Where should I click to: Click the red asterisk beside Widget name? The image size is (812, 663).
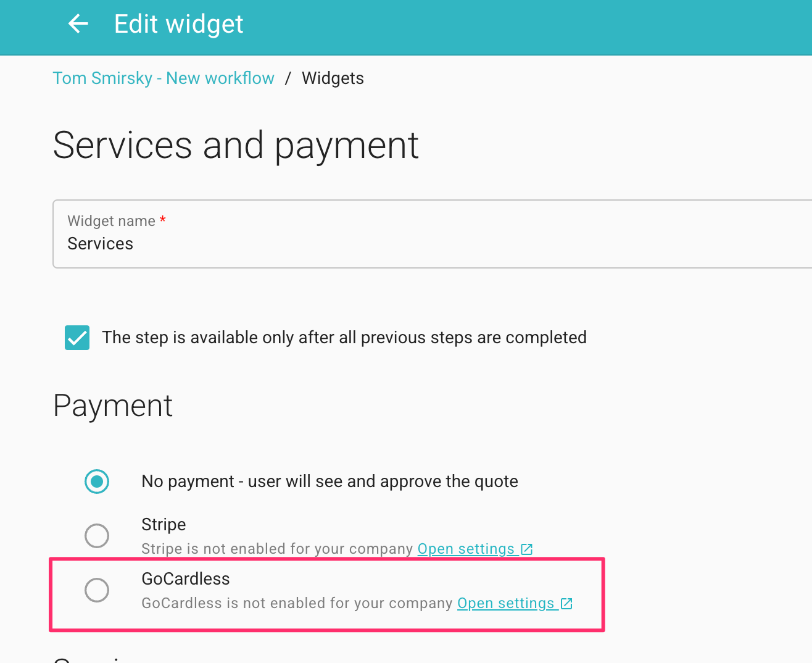(x=162, y=220)
